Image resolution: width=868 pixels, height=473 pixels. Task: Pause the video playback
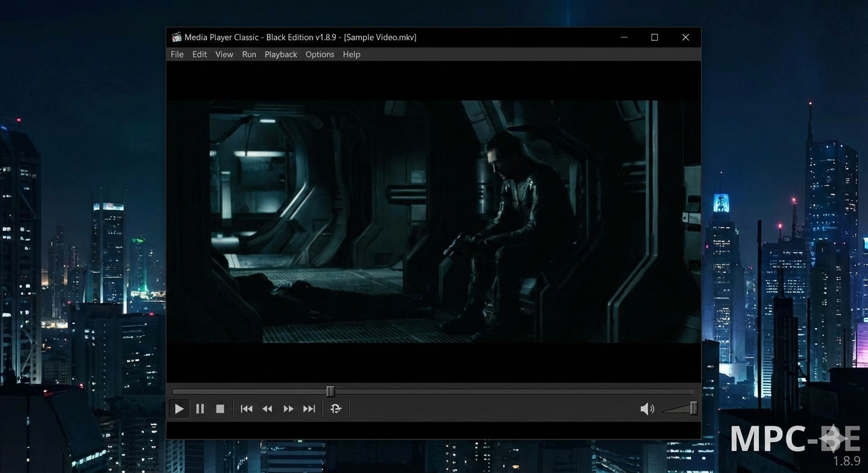(200, 408)
